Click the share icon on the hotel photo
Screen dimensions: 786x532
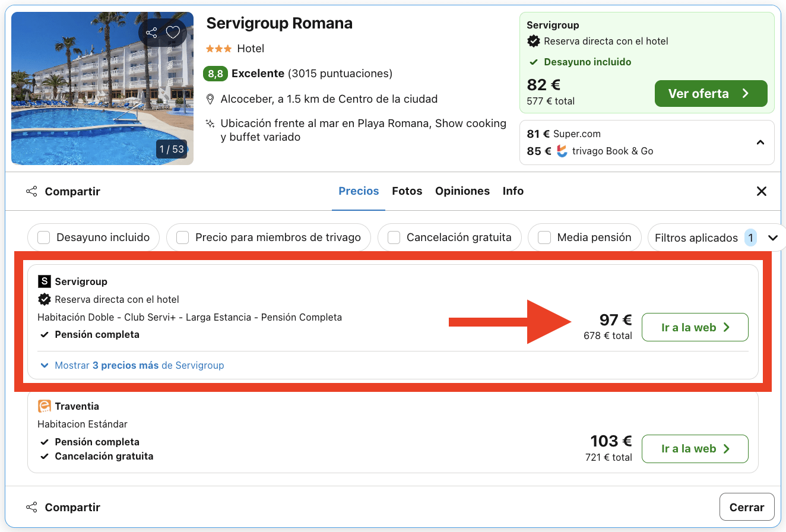point(152,33)
